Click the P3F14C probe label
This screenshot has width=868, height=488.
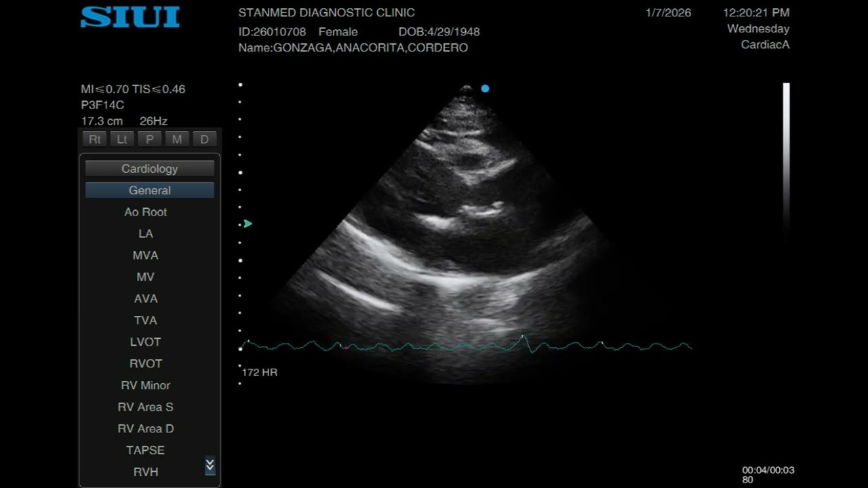[x=102, y=105]
